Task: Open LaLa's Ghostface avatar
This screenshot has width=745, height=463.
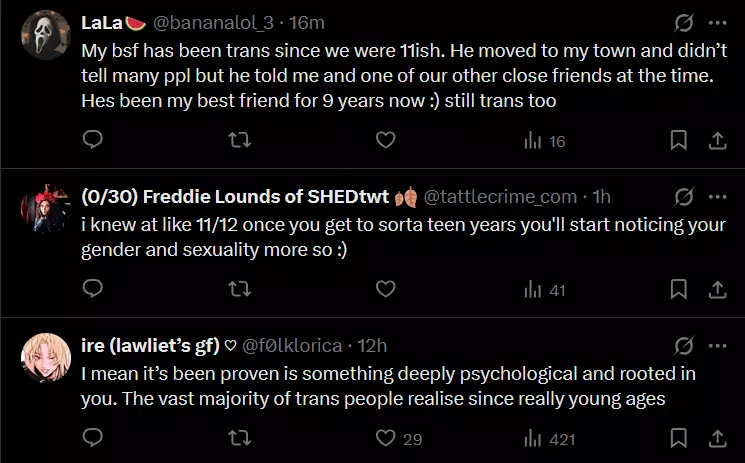Action: point(45,35)
